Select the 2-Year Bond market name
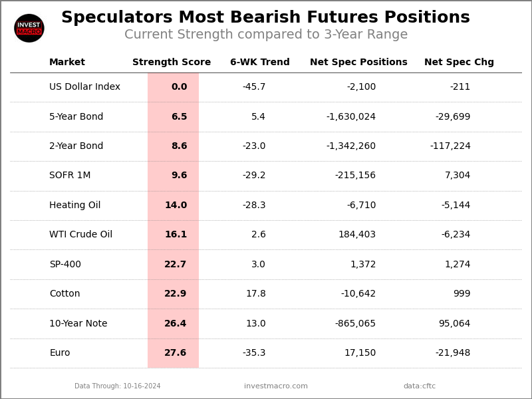This screenshot has height=399, width=532. [76, 146]
